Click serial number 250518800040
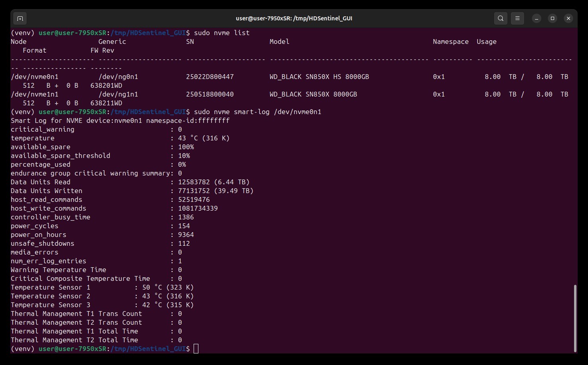Viewport: 588px width, 365px height. tap(210, 94)
